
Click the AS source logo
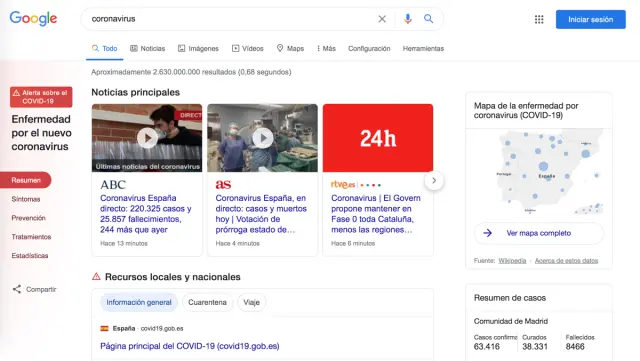pos(223,185)
